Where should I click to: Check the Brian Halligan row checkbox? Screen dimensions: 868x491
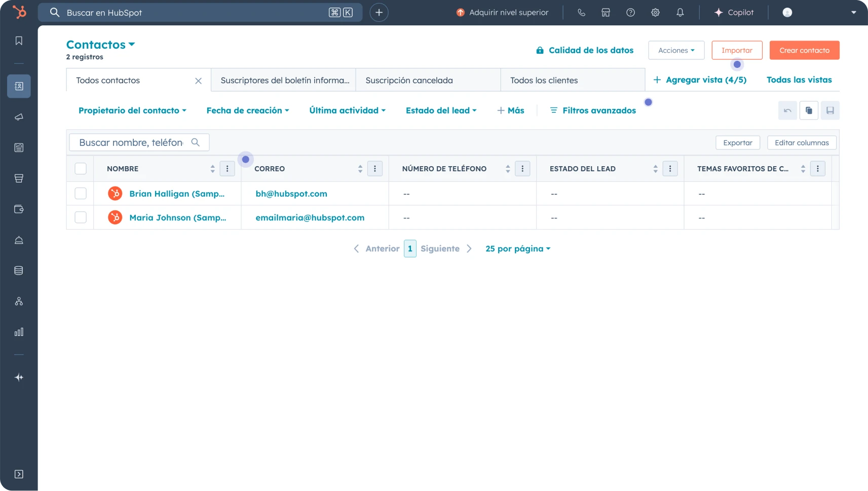point(81,194)
